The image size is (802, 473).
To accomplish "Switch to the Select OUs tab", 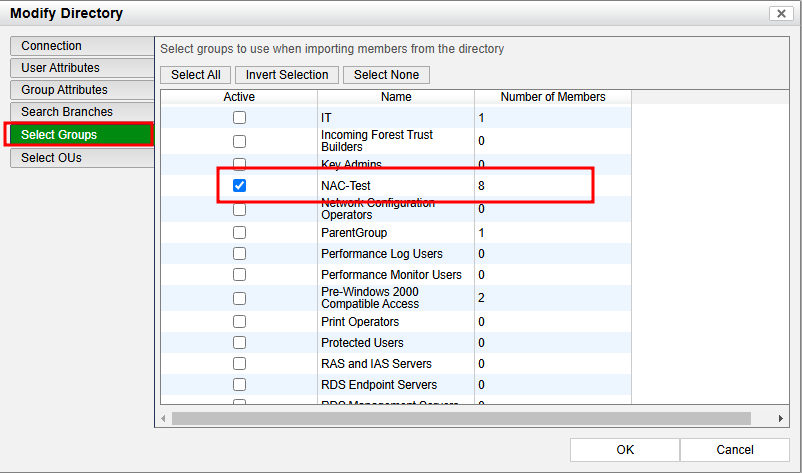I will (x=81, y=158).
